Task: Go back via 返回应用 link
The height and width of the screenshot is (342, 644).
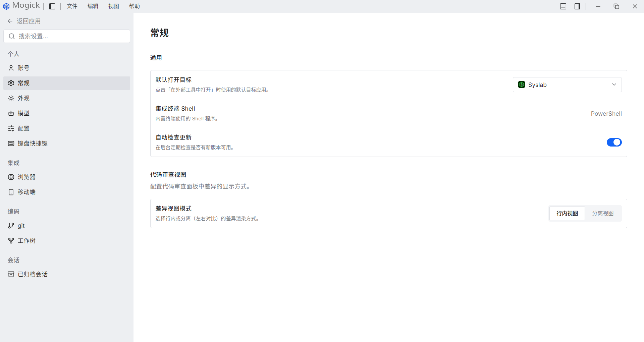Action: [24, 21]
